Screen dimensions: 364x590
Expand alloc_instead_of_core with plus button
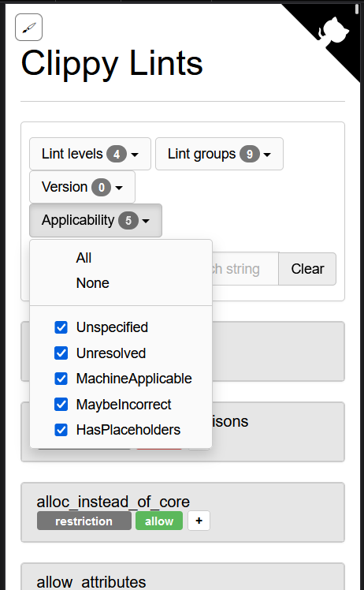point(199,521)
